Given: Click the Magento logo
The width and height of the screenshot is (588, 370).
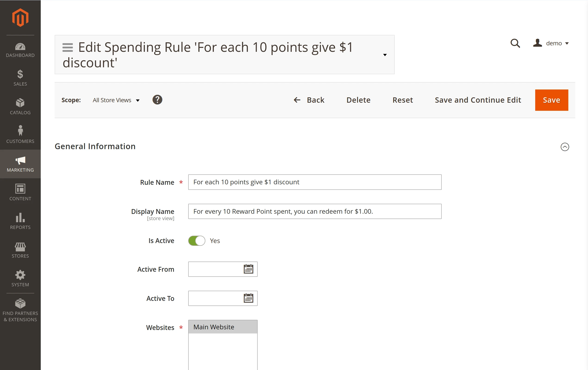Looking at the screenshot, I should tap(20, 17).
